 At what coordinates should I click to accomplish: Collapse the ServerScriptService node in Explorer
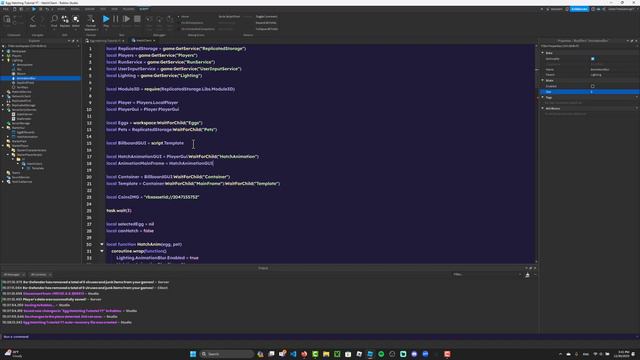click(3, 110)
